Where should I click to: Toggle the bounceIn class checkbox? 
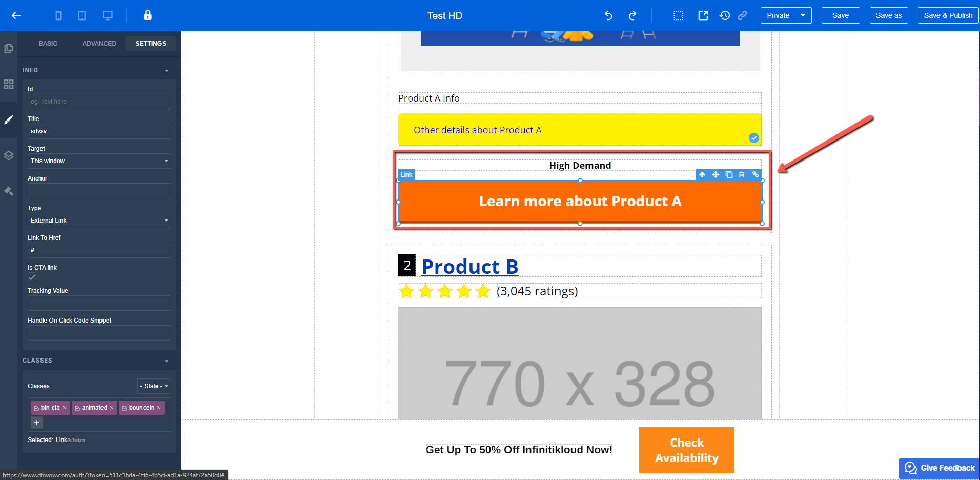coord(125,408)
